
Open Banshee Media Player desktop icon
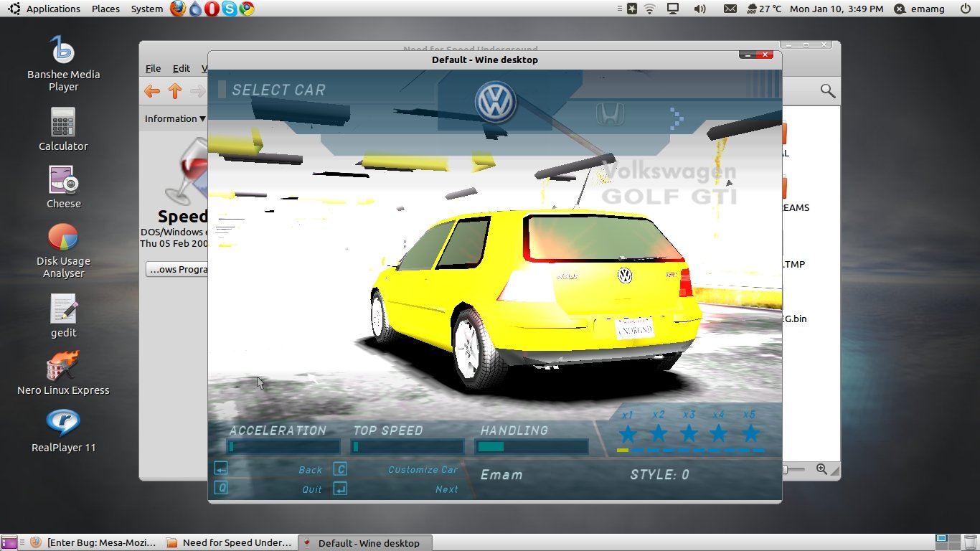[x=63, y=50]
